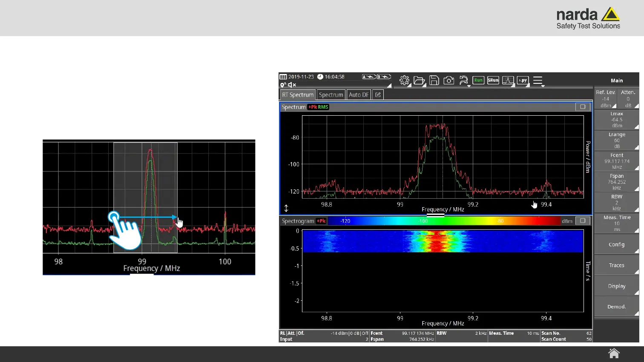This screenshot has width=644, height=362.
Task: Open the hamburger menu in the toolbar
Action: tap(538, 80)
